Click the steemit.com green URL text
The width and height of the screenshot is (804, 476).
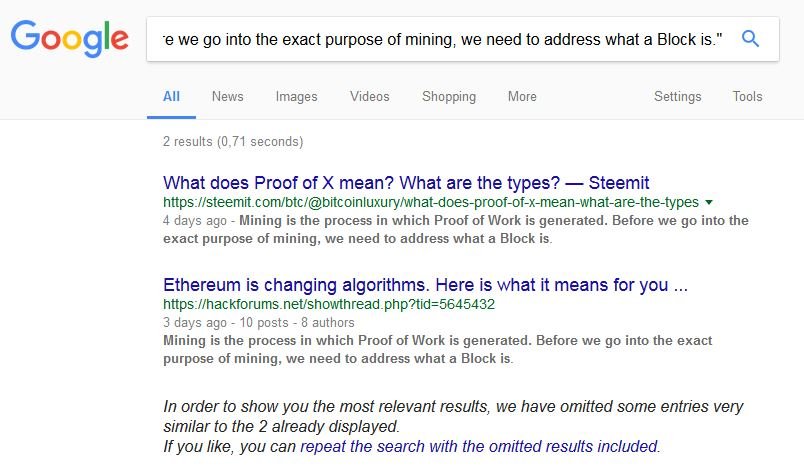tap(431, 202)
